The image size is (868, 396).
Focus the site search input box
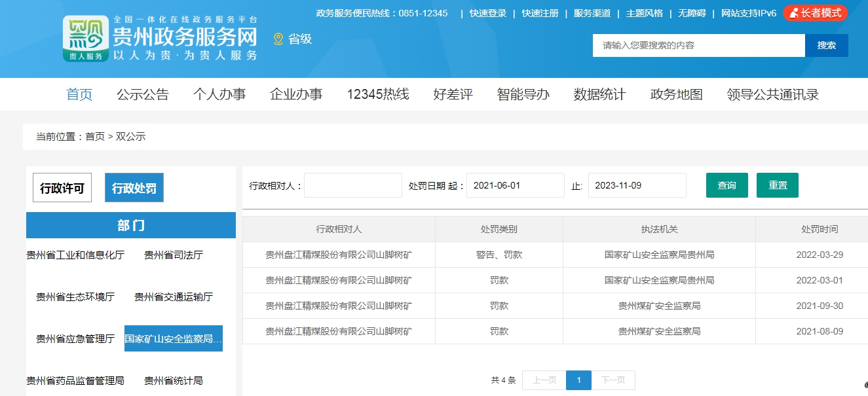[698, 45]
